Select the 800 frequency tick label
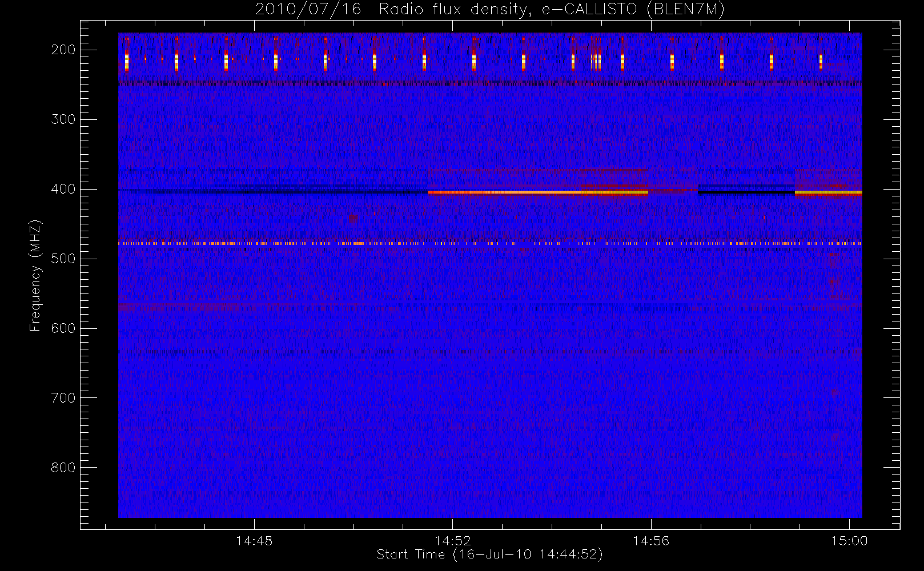 pos(63,468)
